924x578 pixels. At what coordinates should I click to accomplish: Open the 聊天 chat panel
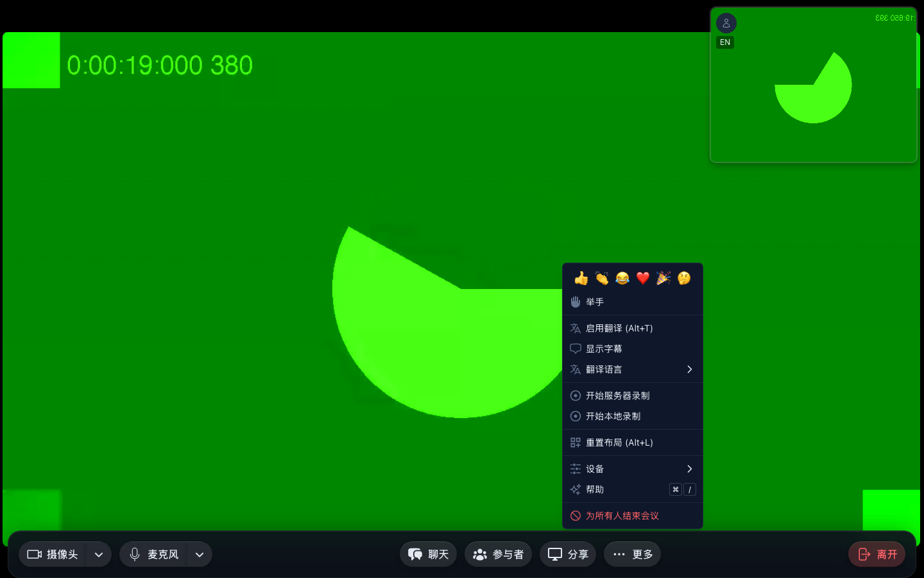(428, 554)
